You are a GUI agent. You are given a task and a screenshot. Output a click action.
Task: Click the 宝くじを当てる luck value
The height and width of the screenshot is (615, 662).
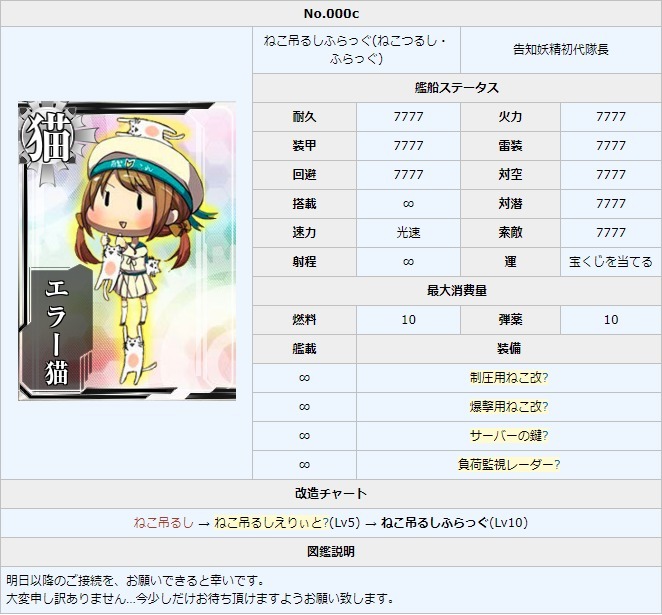(x=610, y=261)
